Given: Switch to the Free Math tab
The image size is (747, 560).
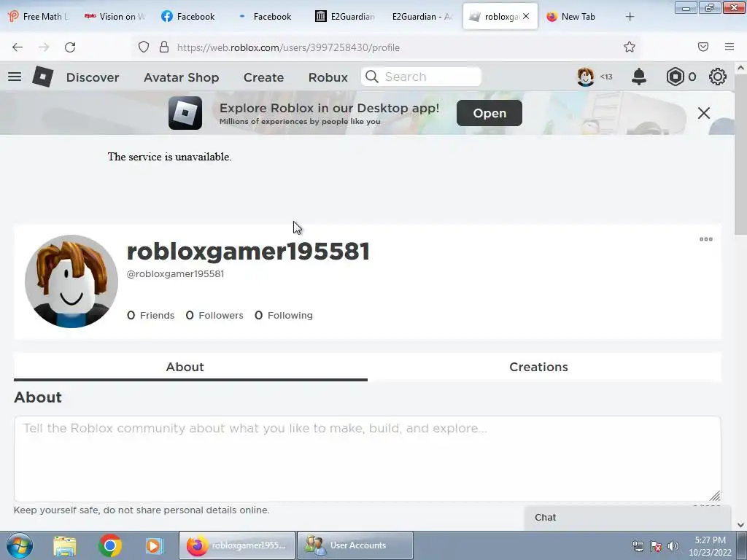Looking at the screenshot, I should point(39,17).
